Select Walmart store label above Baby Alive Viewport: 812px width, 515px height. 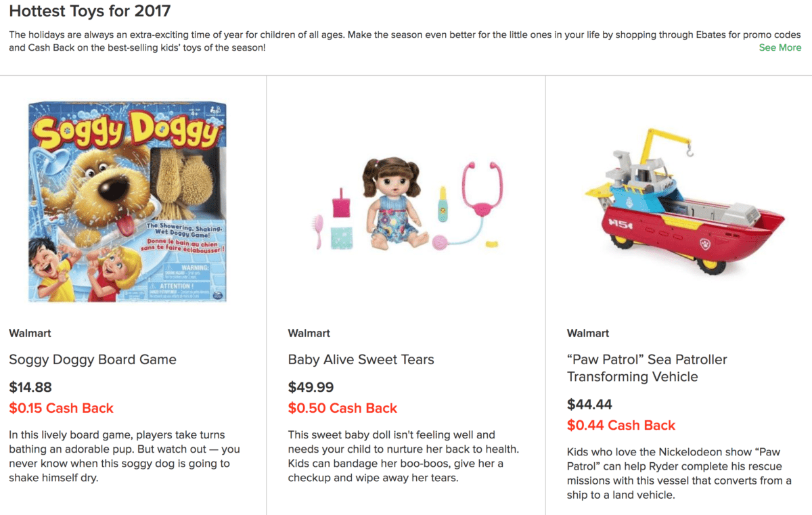(x=309, y=333)
